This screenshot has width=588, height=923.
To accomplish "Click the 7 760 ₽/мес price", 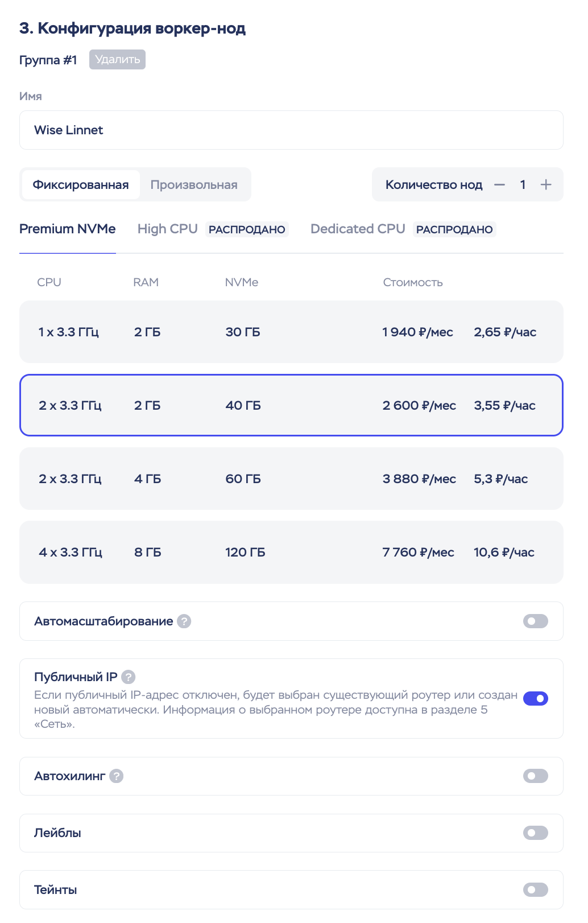I will point(419,552).
